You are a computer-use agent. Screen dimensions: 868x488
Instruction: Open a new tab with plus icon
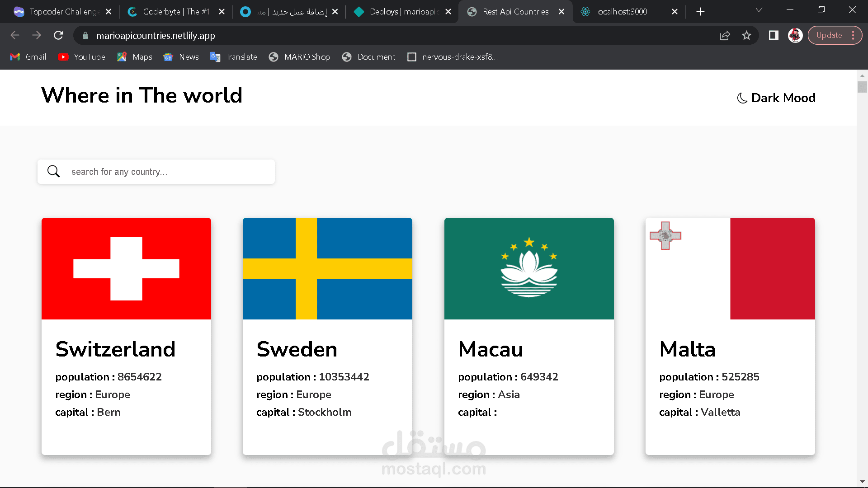700,12
